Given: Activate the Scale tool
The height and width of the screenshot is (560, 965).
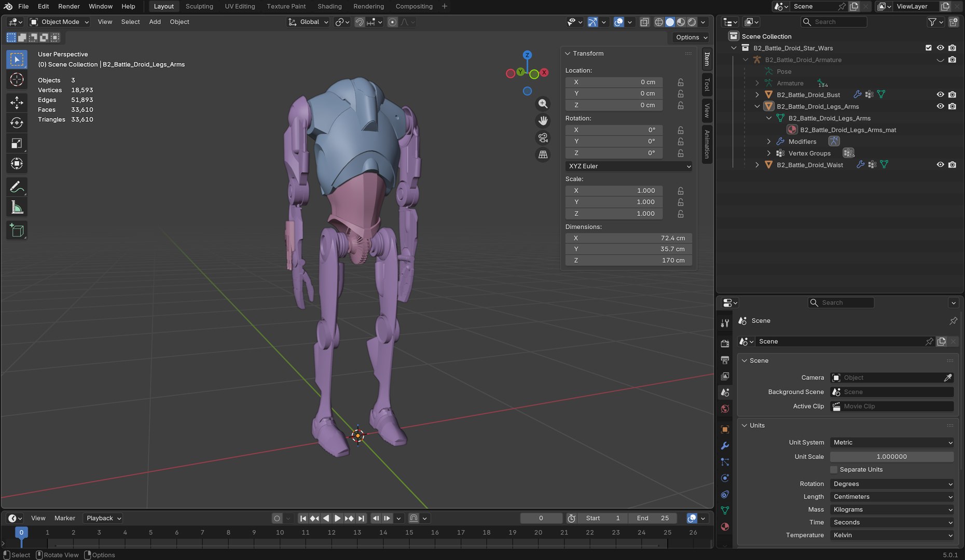Looking at the screenshot, I should 17,144.
